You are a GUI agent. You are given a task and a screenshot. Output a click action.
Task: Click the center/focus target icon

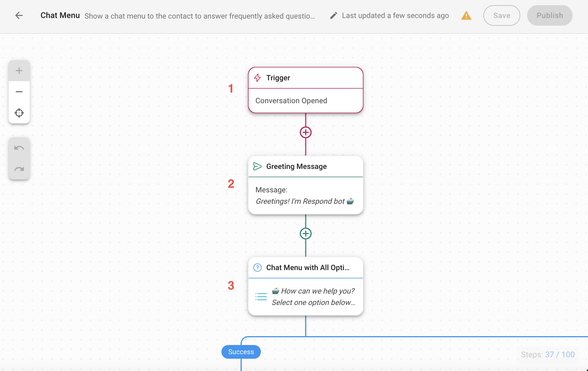click(x=19, y=113)
